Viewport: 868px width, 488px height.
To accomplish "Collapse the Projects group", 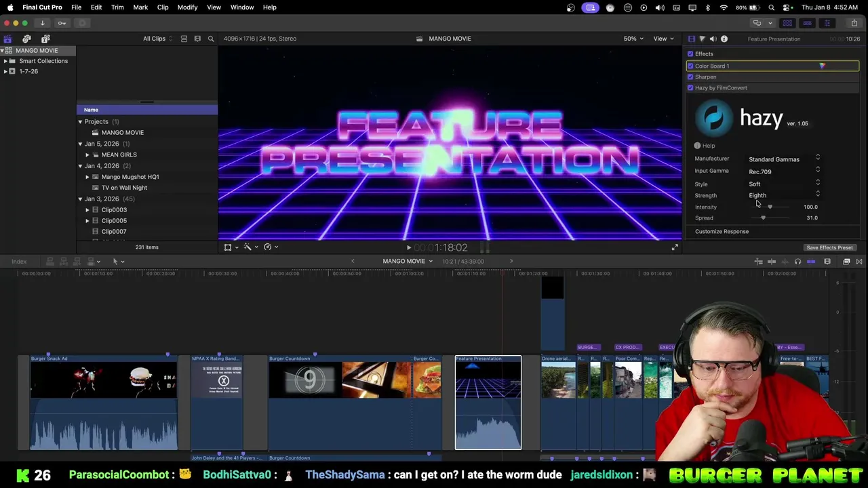I will point(80,122).
